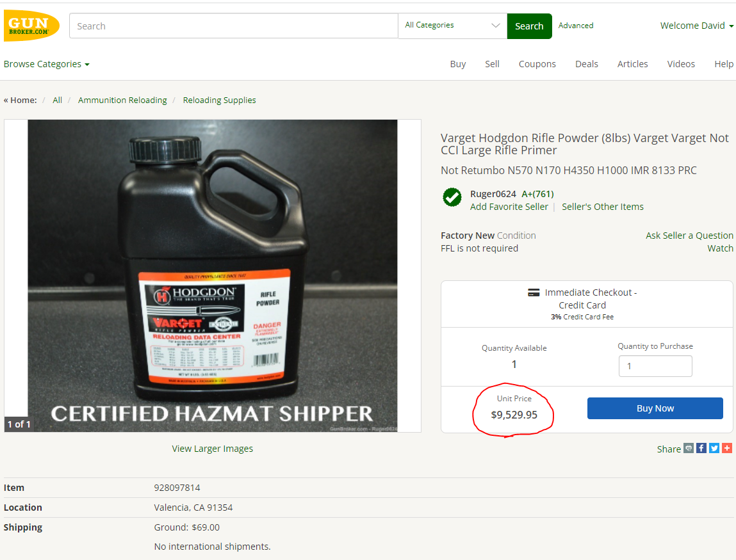Viewport: 736px width, 560px height.
Task: Open the Coupons menu item
Action: (537, 64)
